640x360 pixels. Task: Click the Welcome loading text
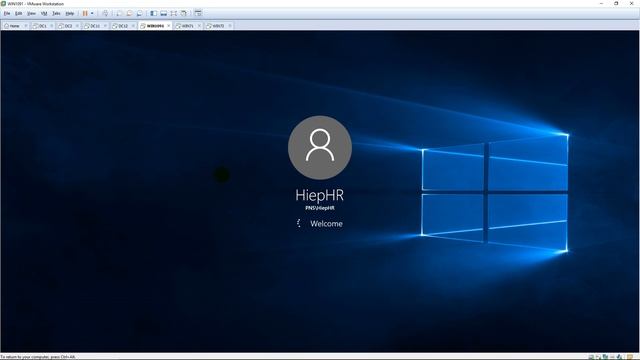[326, 224]
